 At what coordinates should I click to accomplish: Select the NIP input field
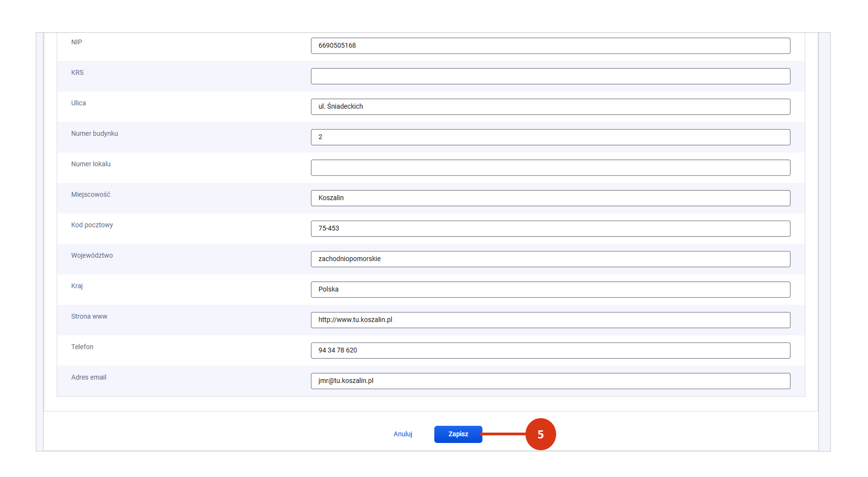coord(550,46)
